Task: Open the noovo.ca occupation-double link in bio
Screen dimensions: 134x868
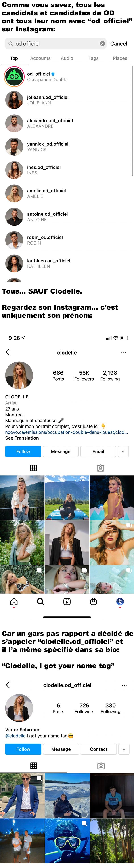Action: tap(66, 432)
